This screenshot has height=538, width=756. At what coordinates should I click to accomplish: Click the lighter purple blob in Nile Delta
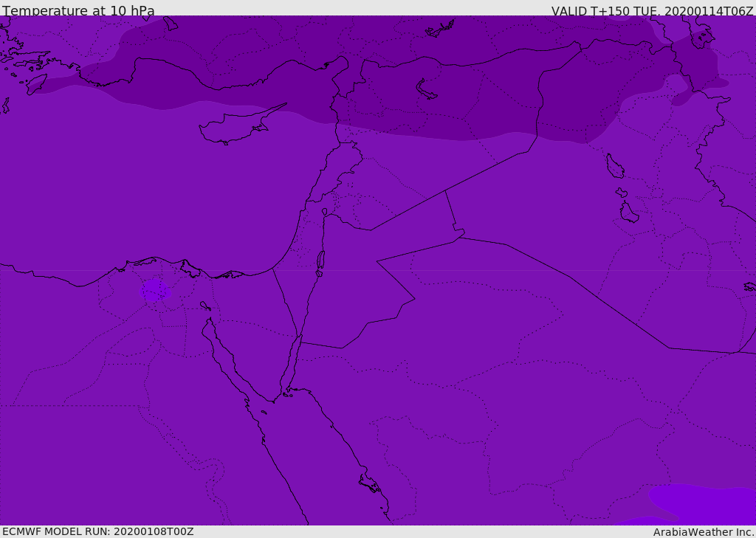click(x=155, y=290)
